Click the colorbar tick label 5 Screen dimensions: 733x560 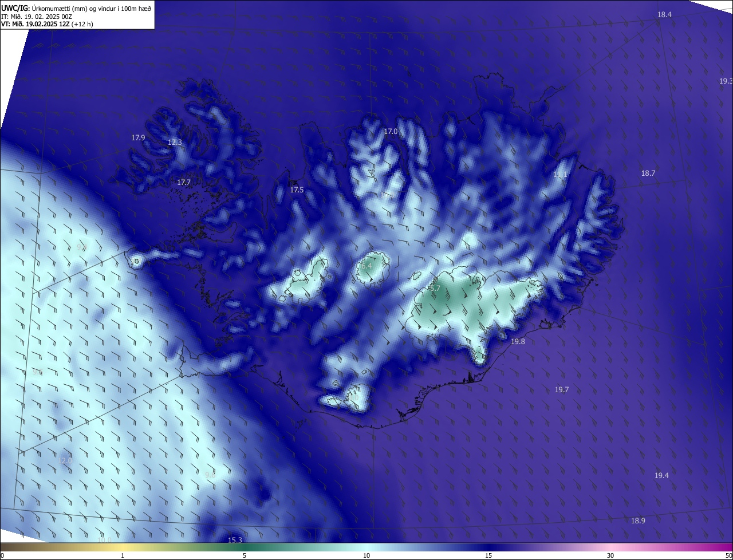click(x=245, y=555)
